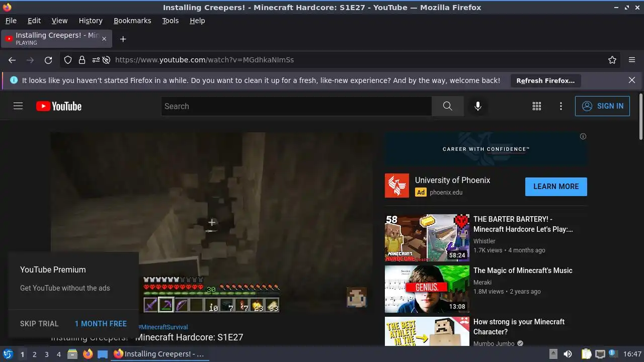The width and height of the screenshot is (644, 362).
Task: Click SKIP TRIAL in Premium popup
Action: click(39, 324)
